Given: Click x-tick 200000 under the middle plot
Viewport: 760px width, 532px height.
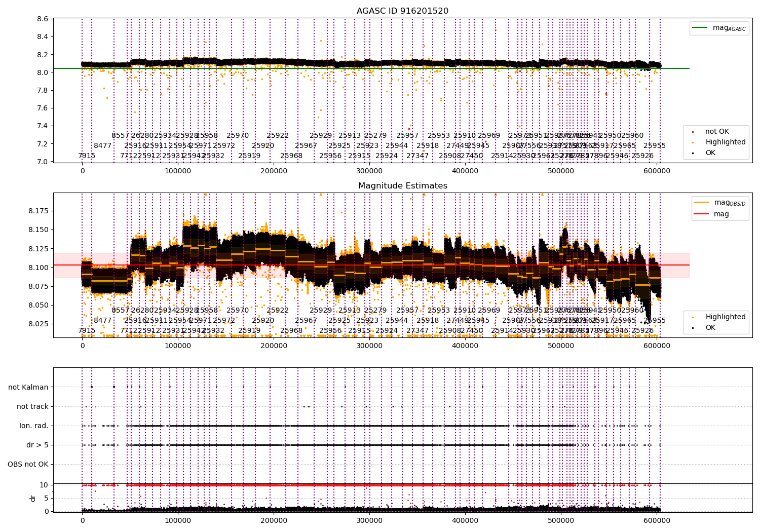Looking at the screenshot, I should (x=274, y=346).
